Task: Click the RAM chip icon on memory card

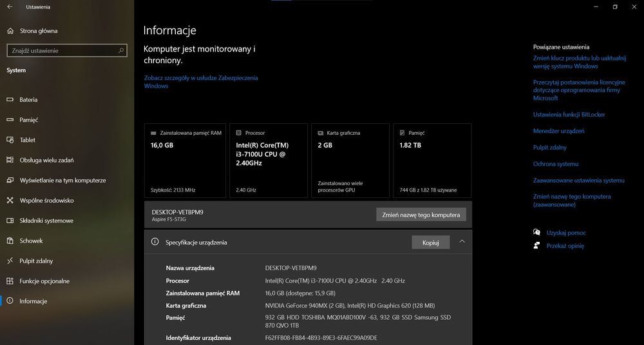Action: pos(154,133)
